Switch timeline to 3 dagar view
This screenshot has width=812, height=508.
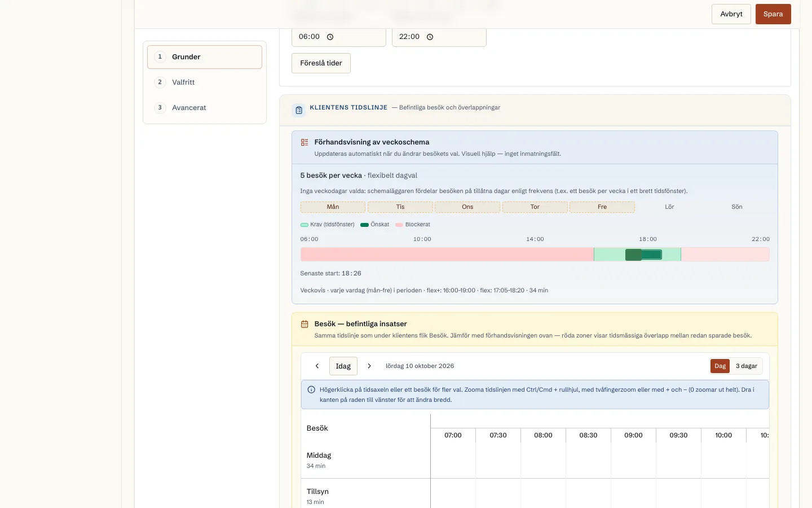tap(747, 366)
